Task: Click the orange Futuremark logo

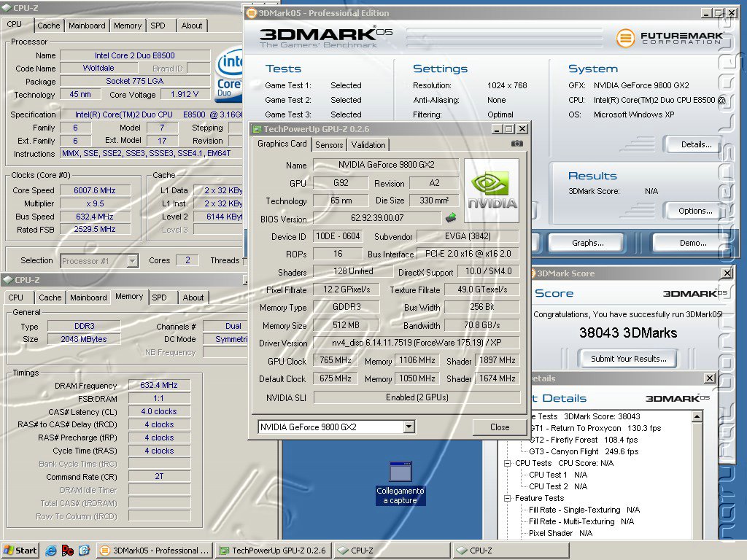Action: 625,38
